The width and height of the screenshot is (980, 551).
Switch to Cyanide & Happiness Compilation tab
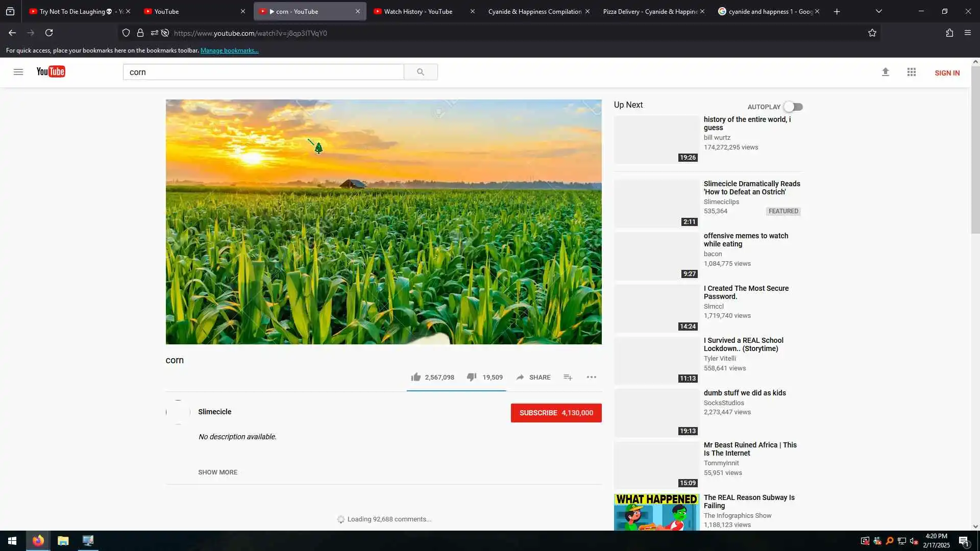click(x=534, y=11)
